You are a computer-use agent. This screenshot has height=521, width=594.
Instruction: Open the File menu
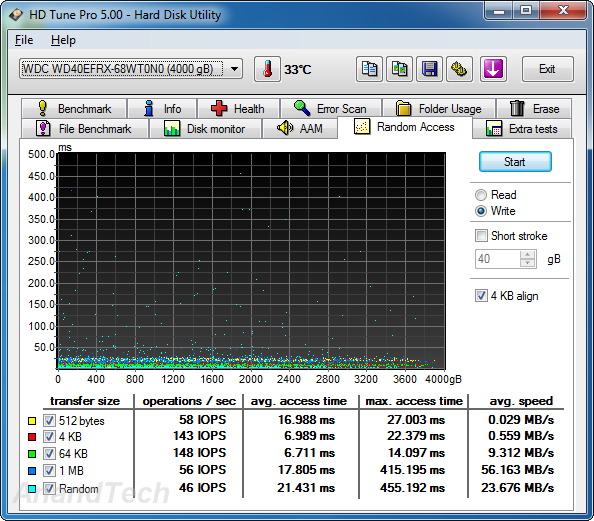point(24,40)
